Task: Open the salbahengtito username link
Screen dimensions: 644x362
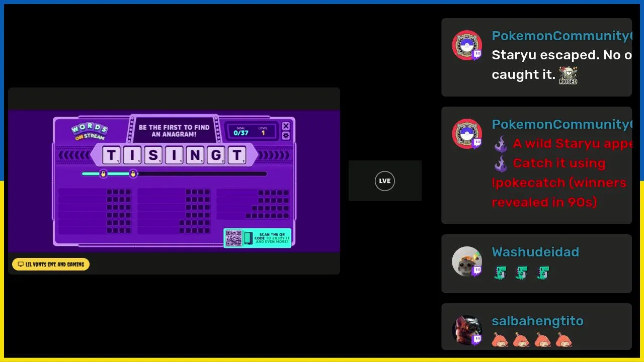Action: 537,321
